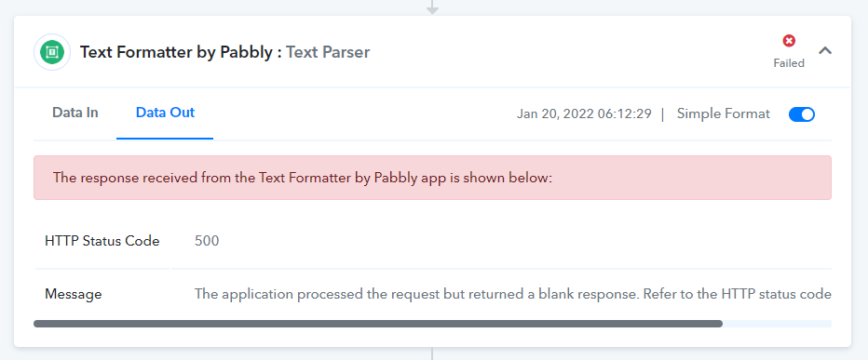Screen dimensions: 868x360
Task: Click the arrow connector above the step
Action: (x=432, y=7)
